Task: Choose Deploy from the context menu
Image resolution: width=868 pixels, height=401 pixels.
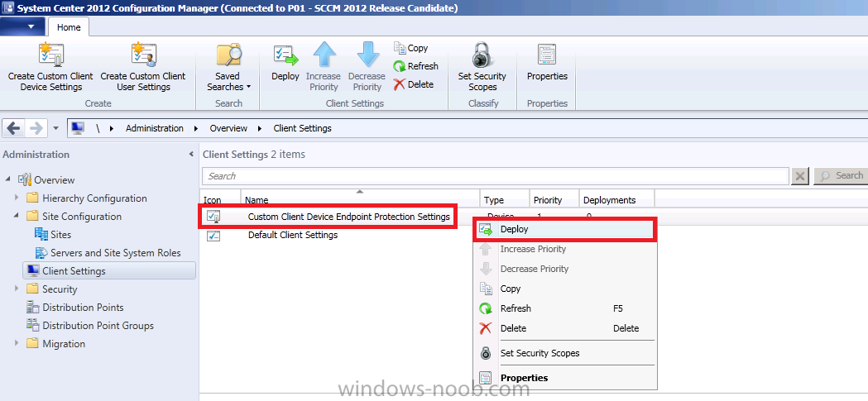Action: point(564,229)
